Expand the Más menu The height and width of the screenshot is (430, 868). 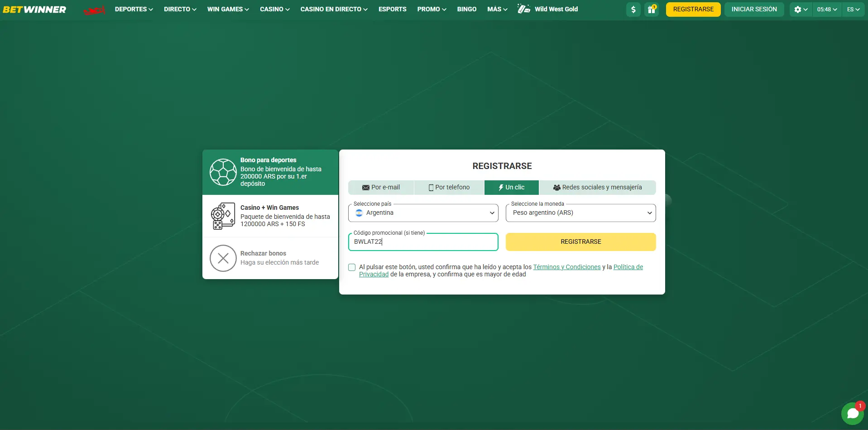498,9
